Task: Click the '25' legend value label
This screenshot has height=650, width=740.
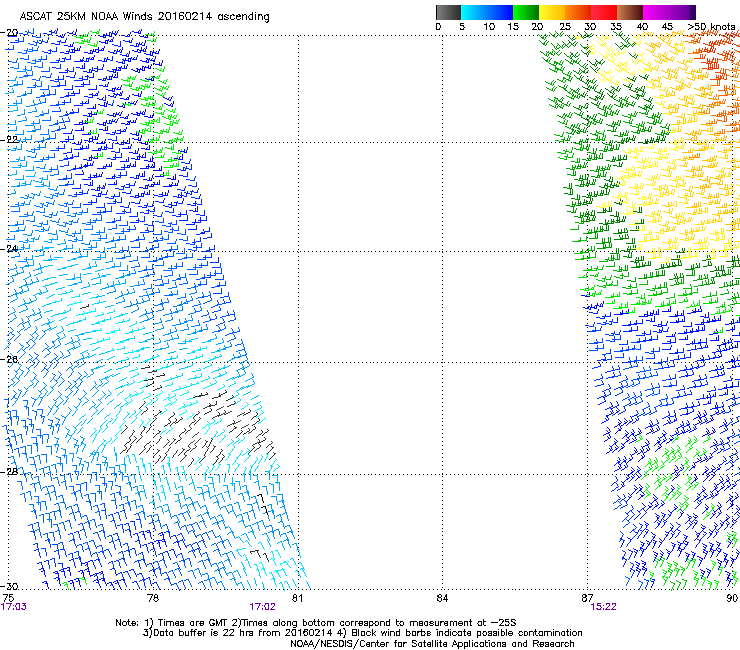Action: pyautogui.click(x=565, y=27)
